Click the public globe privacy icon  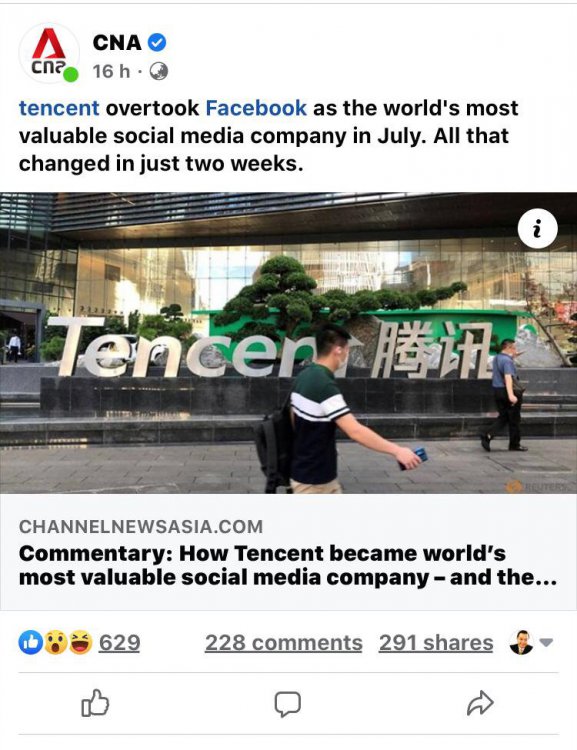tap(158, 71)
